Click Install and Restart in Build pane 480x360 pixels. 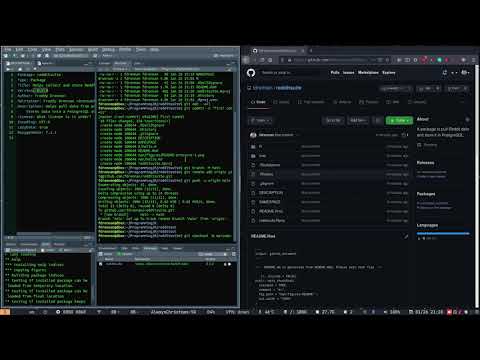[21, 250]
